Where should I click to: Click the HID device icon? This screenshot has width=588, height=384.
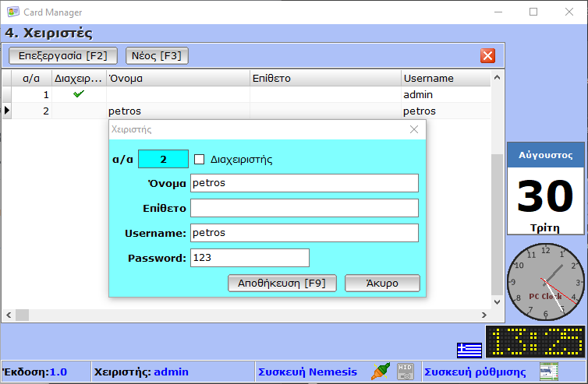point(405,372)
